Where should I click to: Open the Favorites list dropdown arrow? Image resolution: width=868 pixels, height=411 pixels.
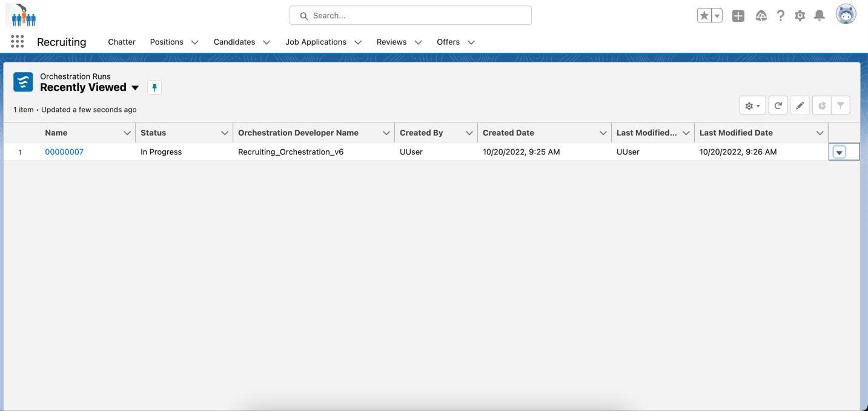717,16
